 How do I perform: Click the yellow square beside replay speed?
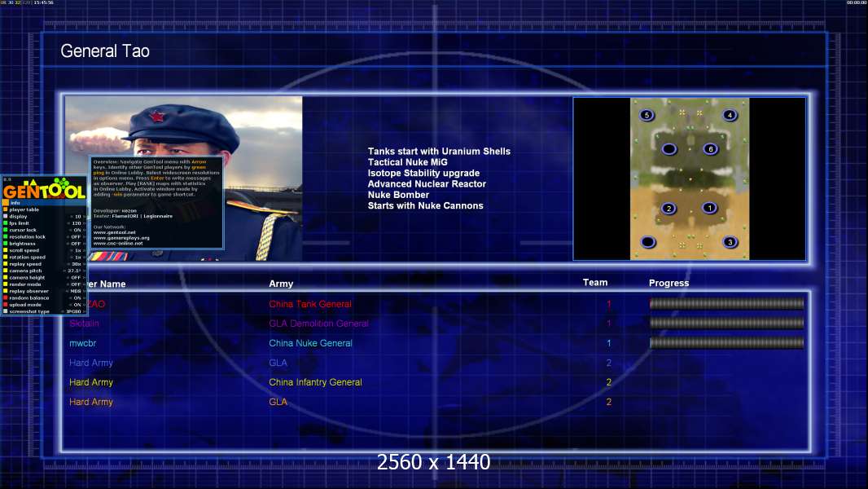6,263
